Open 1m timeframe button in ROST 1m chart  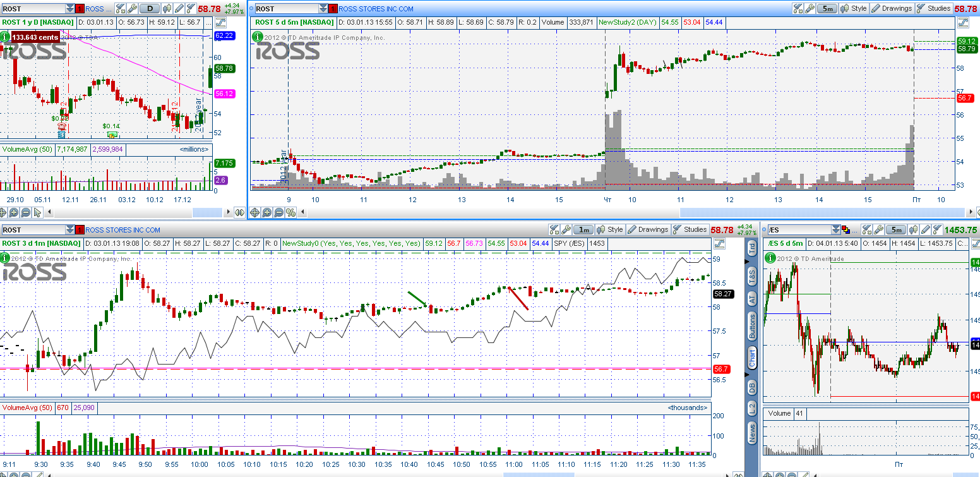click(583, 230)
